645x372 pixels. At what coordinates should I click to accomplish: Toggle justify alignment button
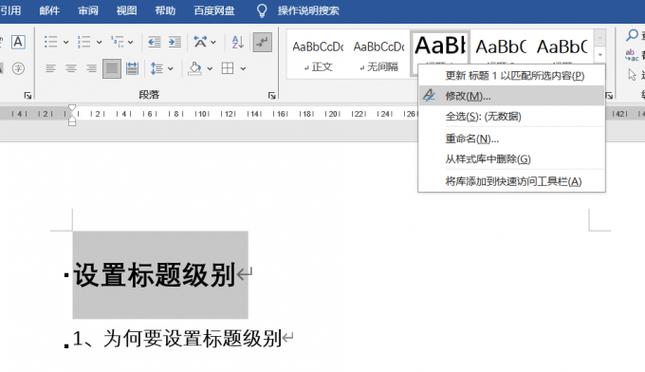pyautogui.click(x=111, y=68)
